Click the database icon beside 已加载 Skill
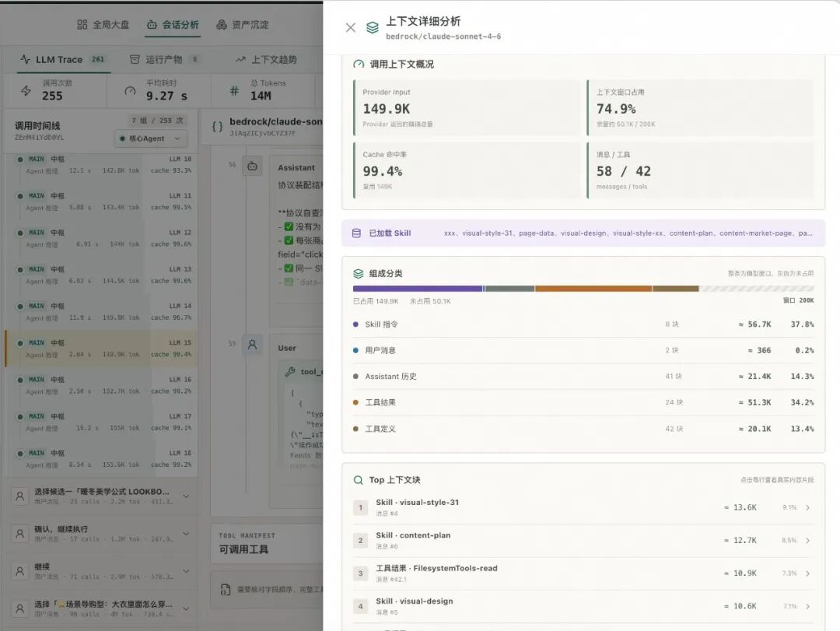Screen dimensions: 840x631 [x=356, y=233]
